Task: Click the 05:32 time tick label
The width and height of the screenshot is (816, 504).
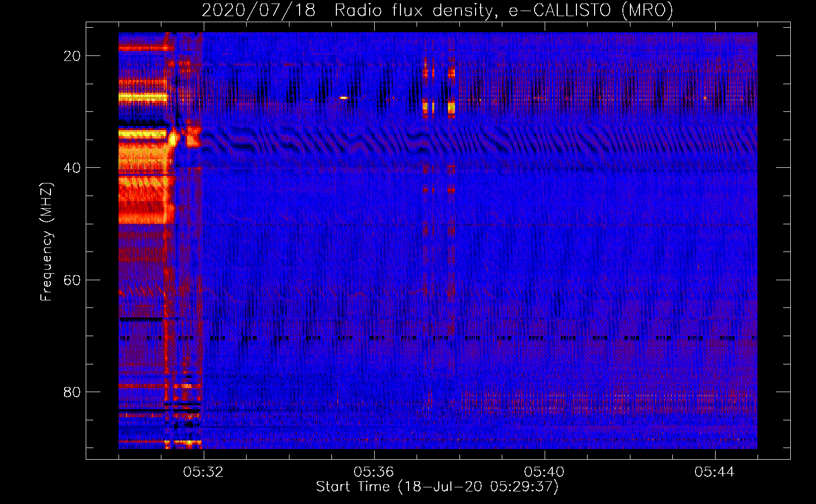Action: pos(203,472)
